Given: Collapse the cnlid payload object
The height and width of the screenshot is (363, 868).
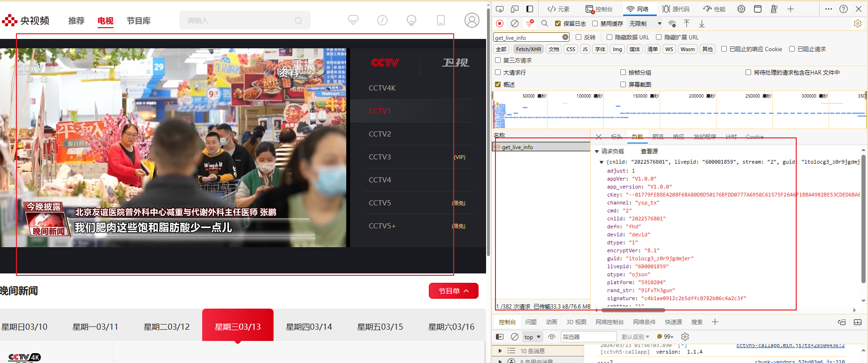Looking at the screenshot, I should tap(602, 162).
